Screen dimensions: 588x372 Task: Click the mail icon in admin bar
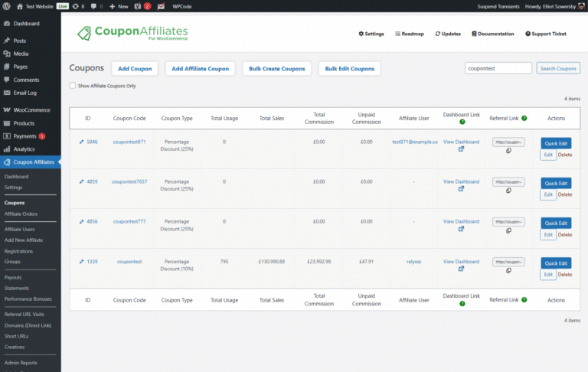[161, 6]
